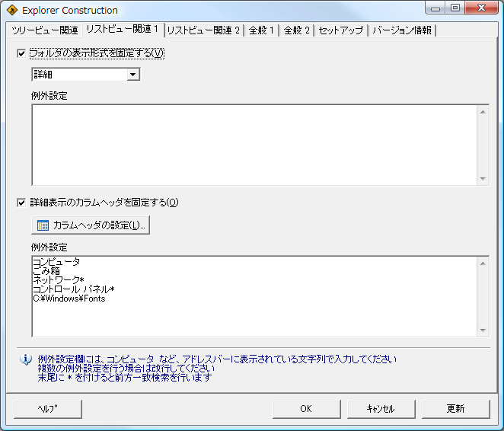The width and height of the screenshot is (504, 431).
Task: Minimize the Explorer Construction window
Action: pos(435,8)
